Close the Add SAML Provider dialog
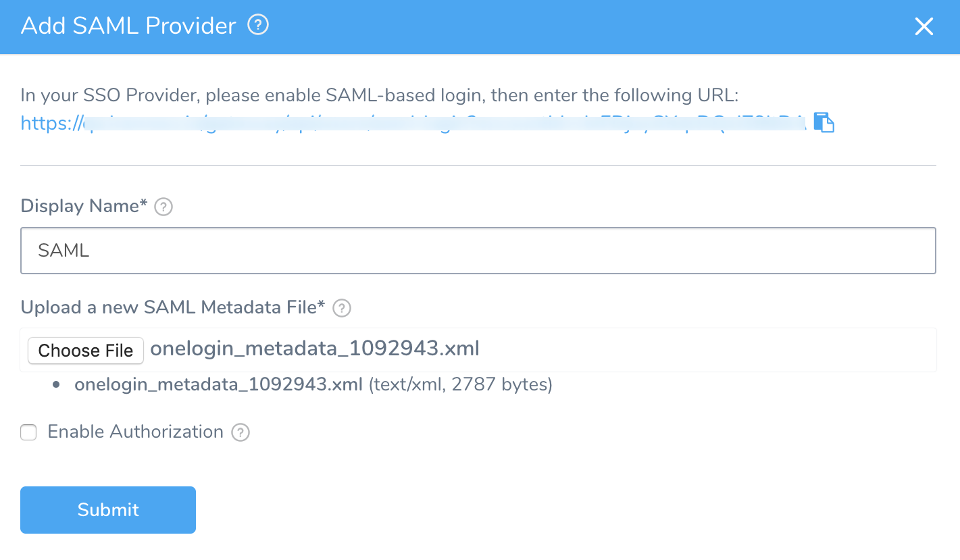 point(924,26)
